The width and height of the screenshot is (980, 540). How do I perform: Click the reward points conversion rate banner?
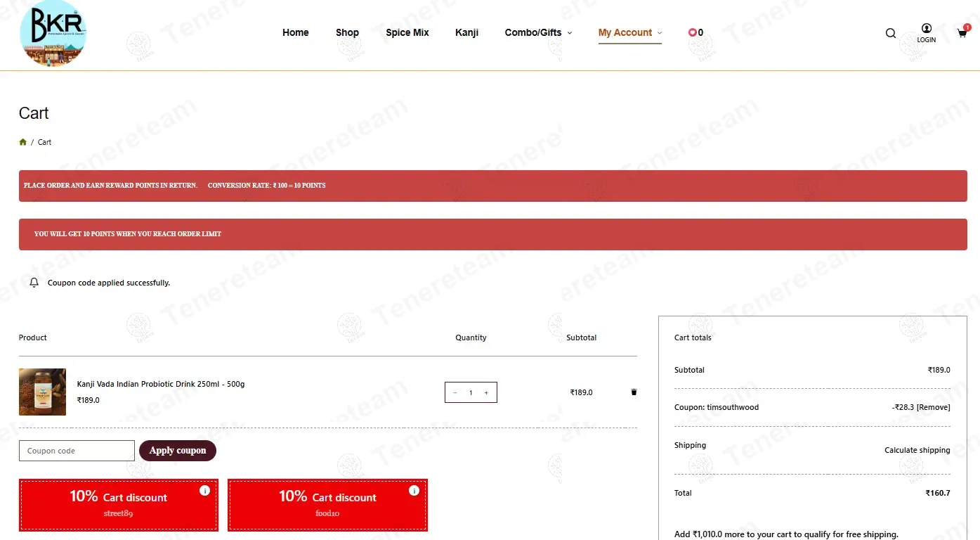(x=493, y=186)
